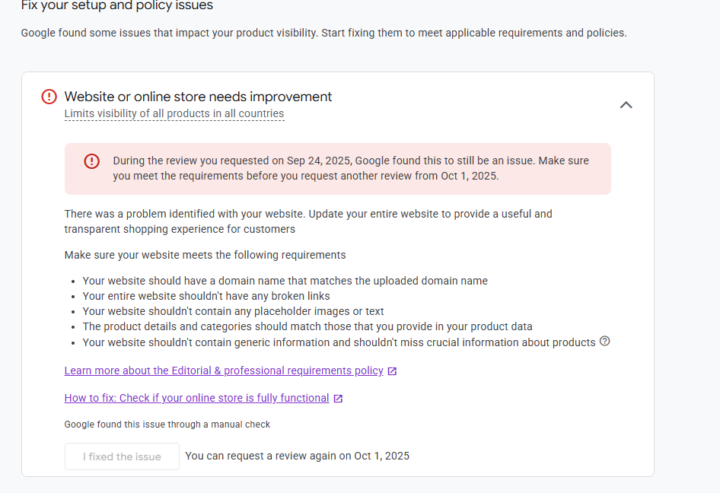This screenshot has width=720, height=493.
Task: Click the requirement about placeholder images or text
Action: click(x=233, y=311)
